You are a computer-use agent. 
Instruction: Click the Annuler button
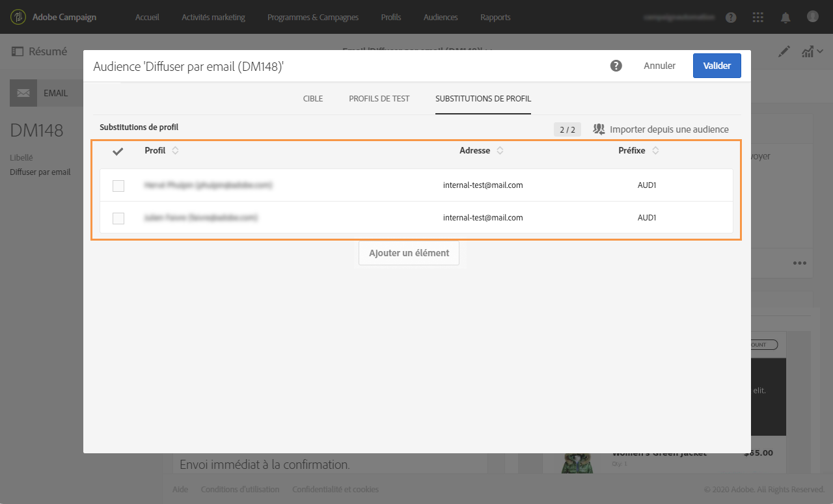coord(660,66)
